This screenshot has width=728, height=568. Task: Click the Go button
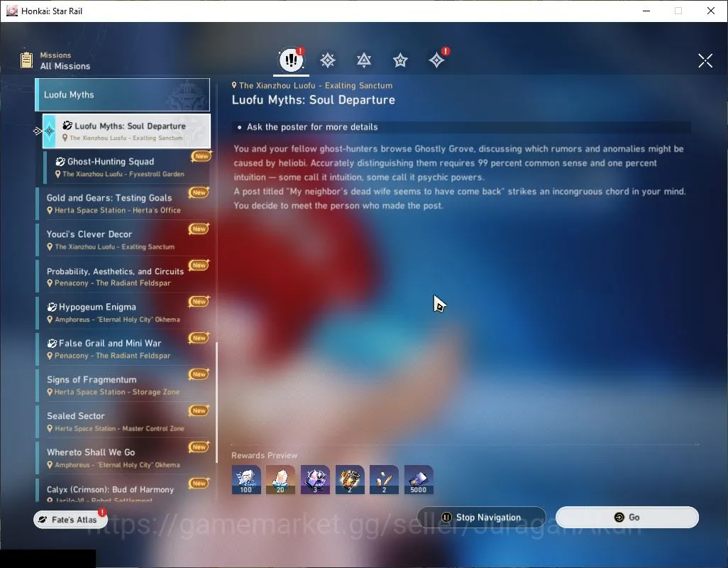(627, 518)
